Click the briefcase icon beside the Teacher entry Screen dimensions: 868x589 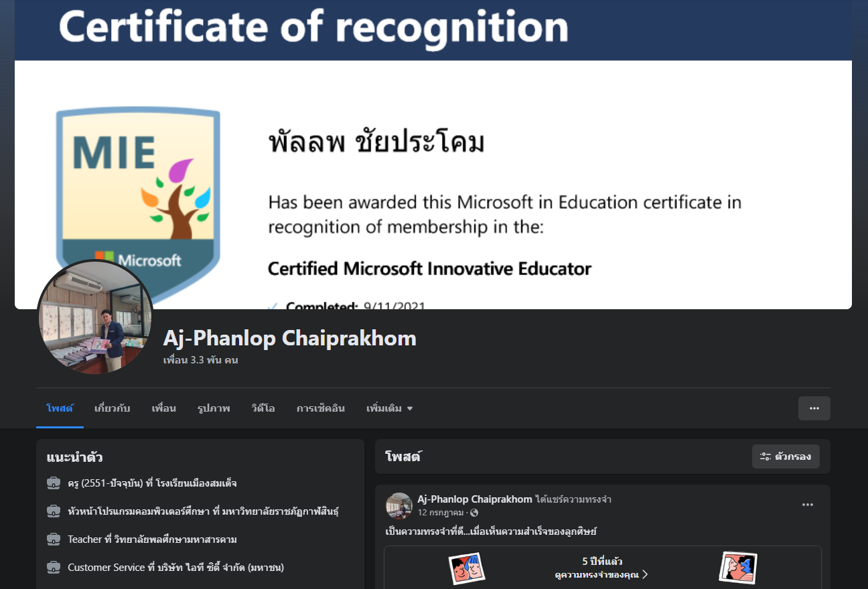(54, 539)
